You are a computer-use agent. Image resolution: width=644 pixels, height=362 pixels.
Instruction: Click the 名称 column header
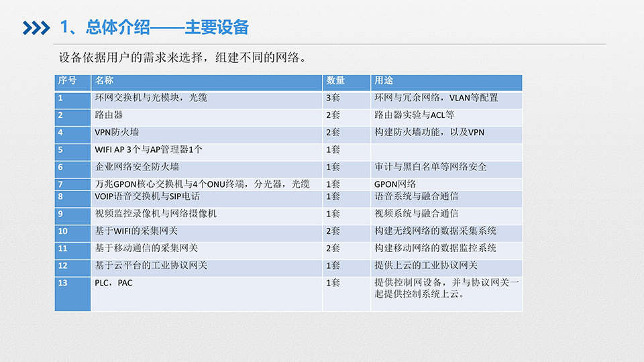tap(206, 81)
